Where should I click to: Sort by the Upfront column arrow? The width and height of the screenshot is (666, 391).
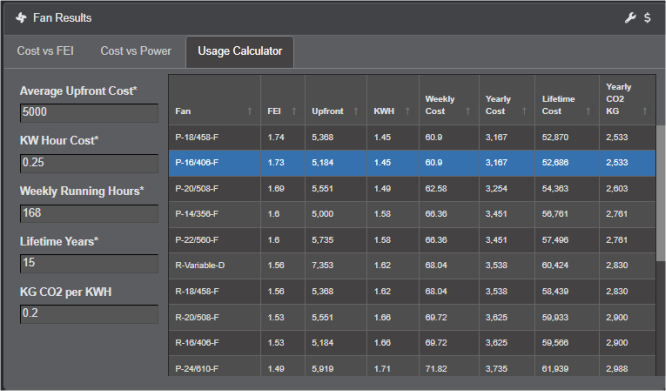tap(356, 111)
